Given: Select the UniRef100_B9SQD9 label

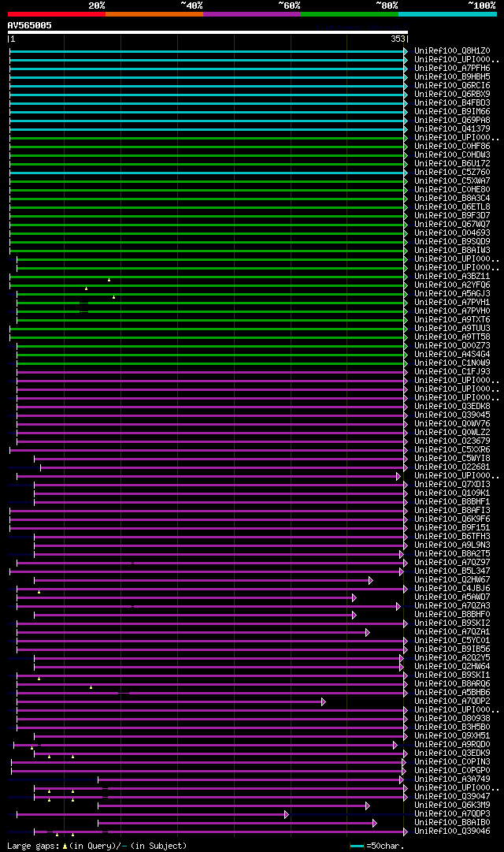Looking at the screenshot, I should (x=452, y=242).
